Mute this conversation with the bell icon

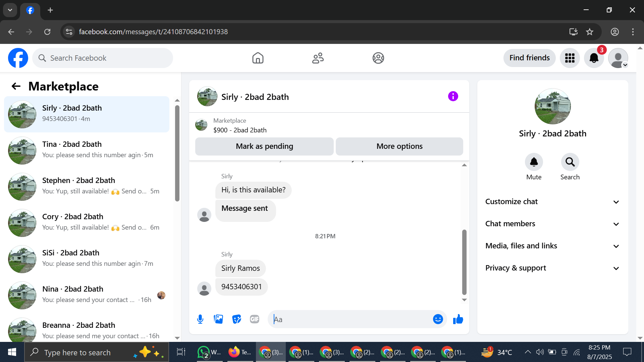534,162
